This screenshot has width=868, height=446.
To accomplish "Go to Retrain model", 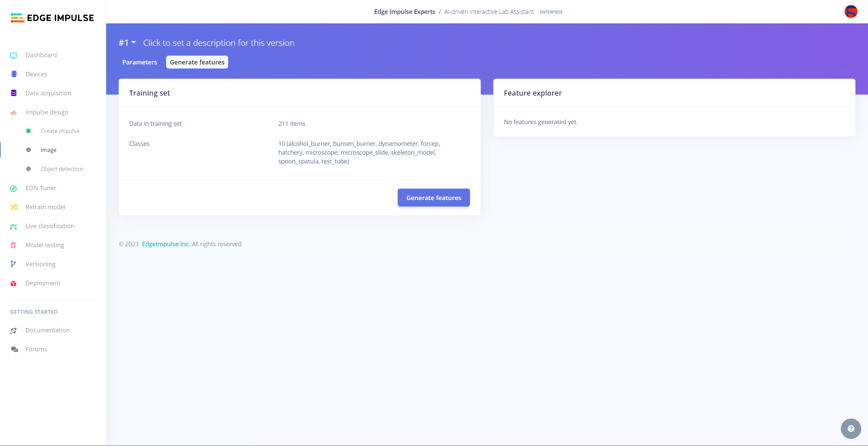I will click(45, 207).
